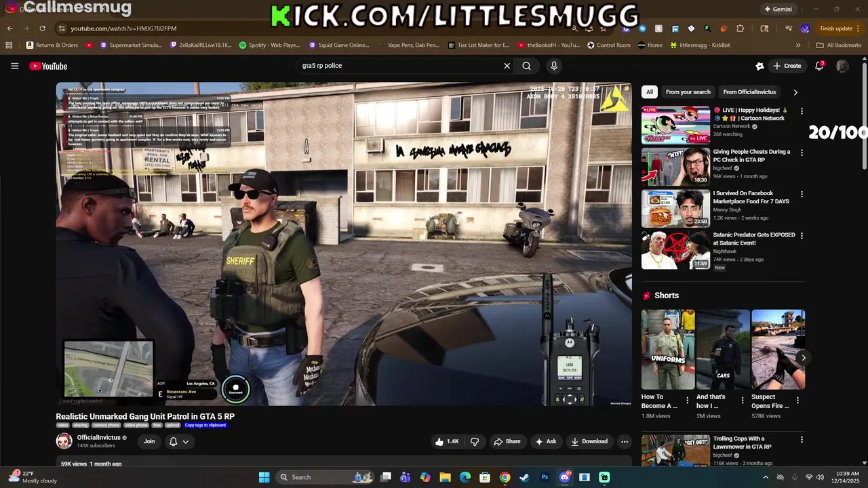
Task: Go to YouTube home via logo
Action: tap(48, 66)
